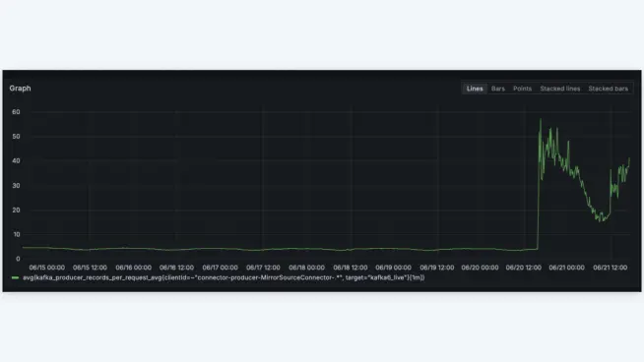This screenshot has width=644, height=362.
Task: Click the 10 y-axis value
Action: (17, 234)
